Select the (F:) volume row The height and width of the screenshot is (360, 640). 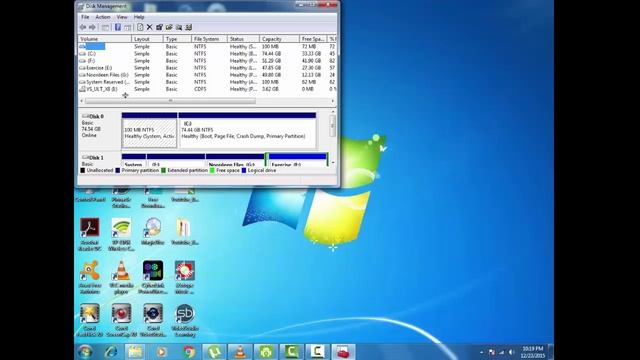click(207, 61)
